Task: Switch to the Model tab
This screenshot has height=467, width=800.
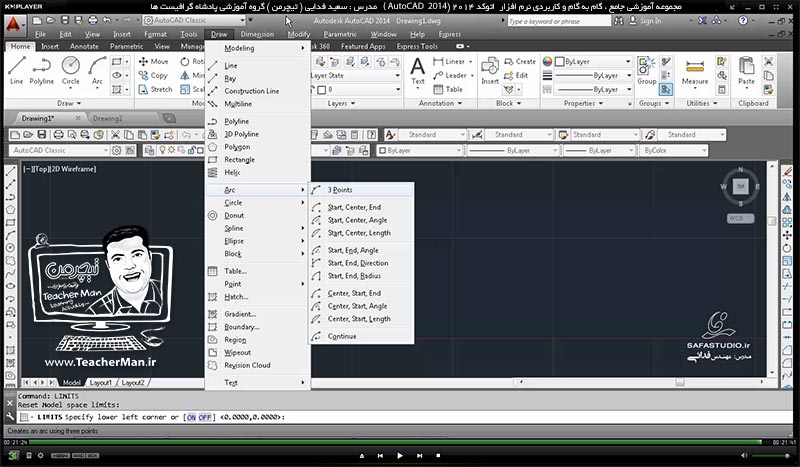Action: click(x=71, y=382)
